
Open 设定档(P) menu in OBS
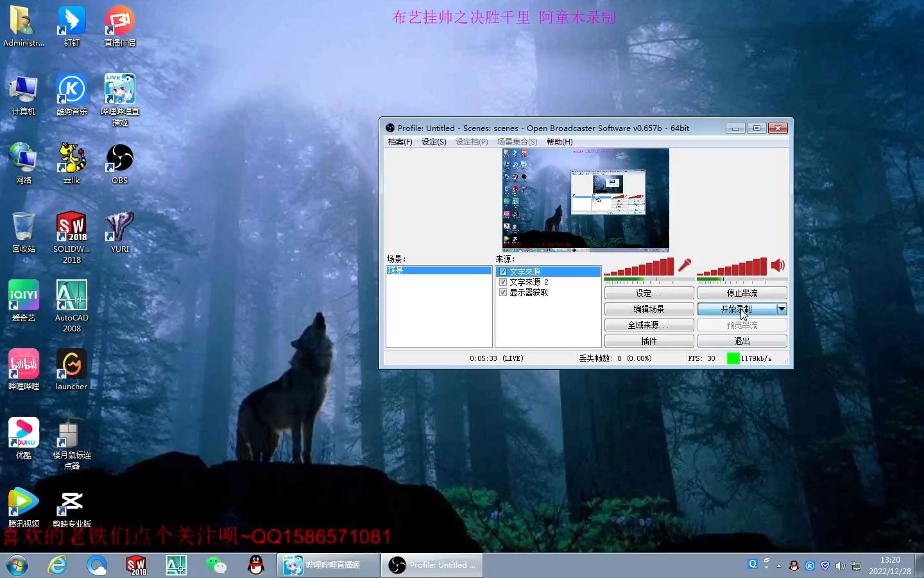pos(472,142)
